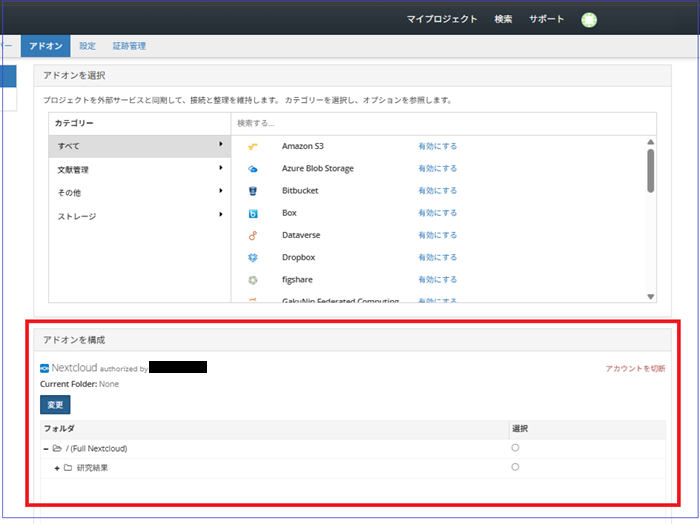Expand the 研究結果 folder
Image resolution: width=700 pixels, height=524 pixels.
pyautogui.click(x=57, y=468)
